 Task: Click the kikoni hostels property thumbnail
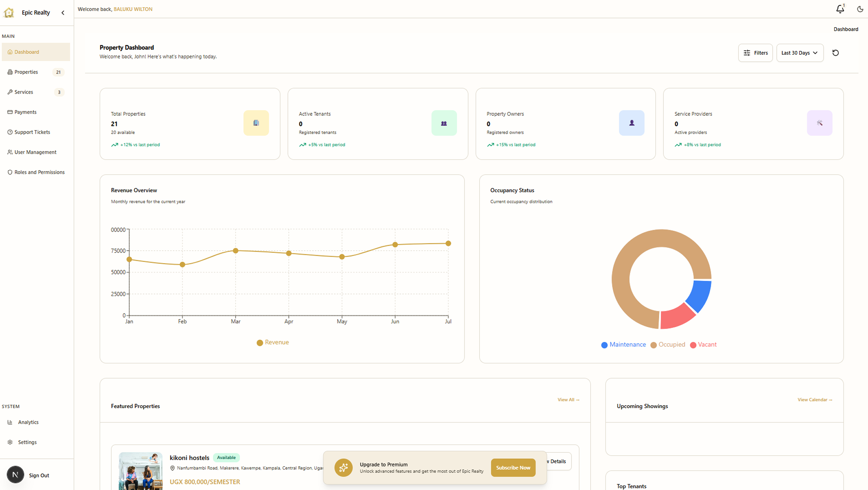click(141, 471)
